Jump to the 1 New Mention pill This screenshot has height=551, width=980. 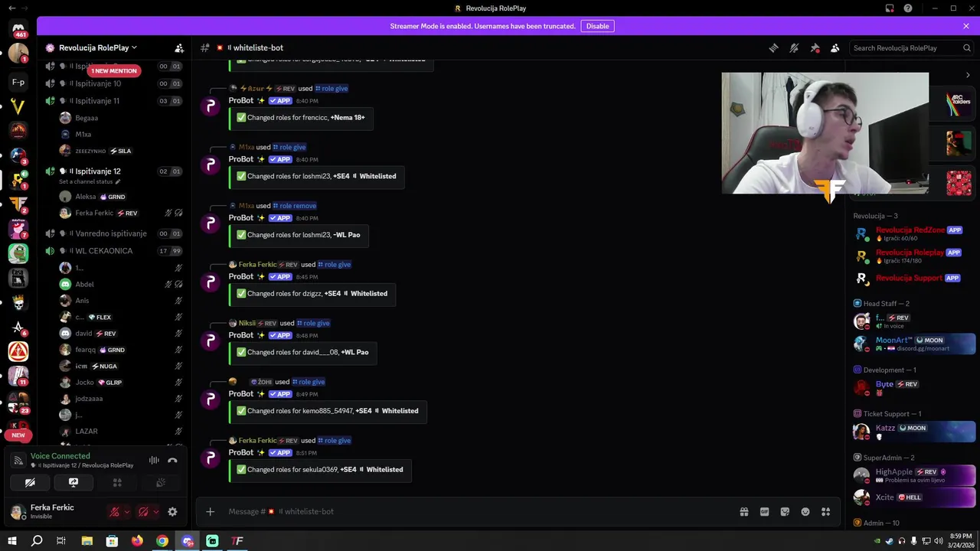click(x=113, y=70)
